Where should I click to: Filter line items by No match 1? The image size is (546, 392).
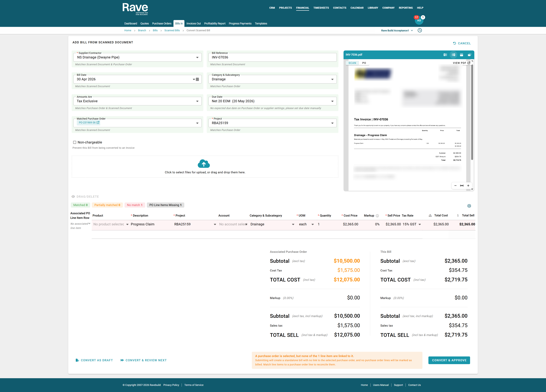[x=135, y=205]
